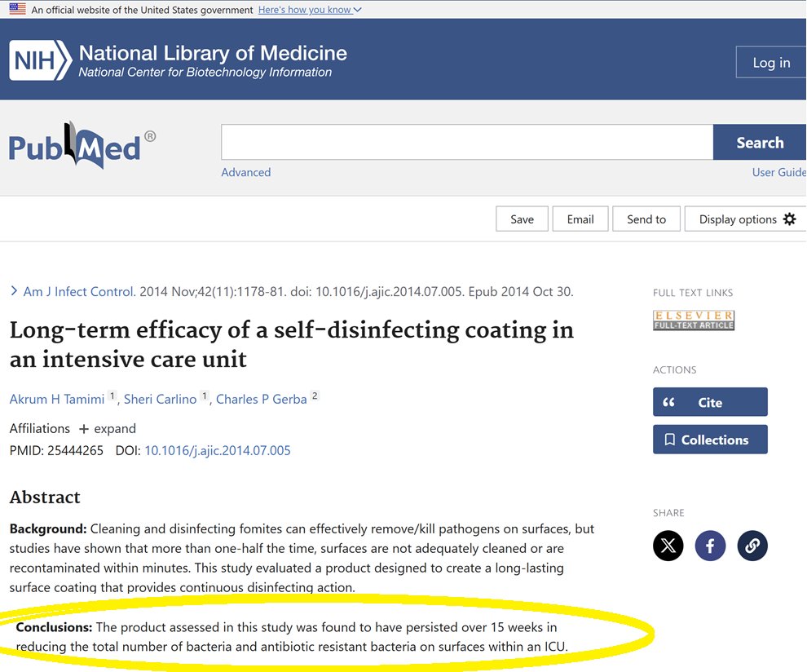
Task: View author Charles P Gerba
Action: pyautogui.click(x=262, y=399)
